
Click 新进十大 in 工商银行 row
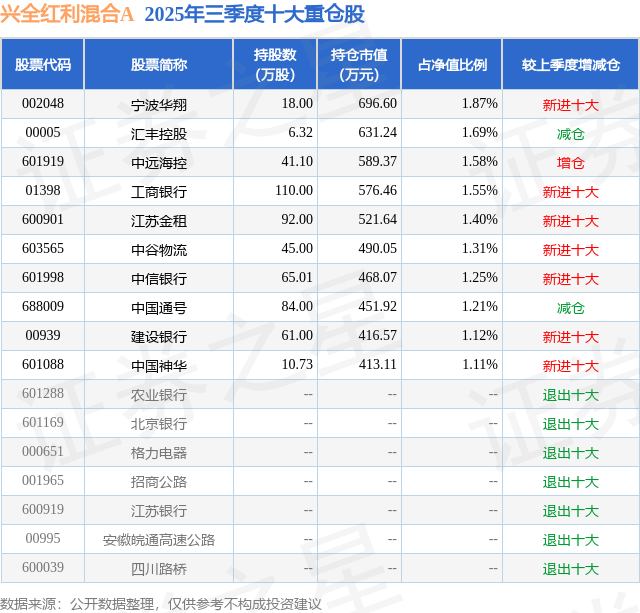click(571, 192)
